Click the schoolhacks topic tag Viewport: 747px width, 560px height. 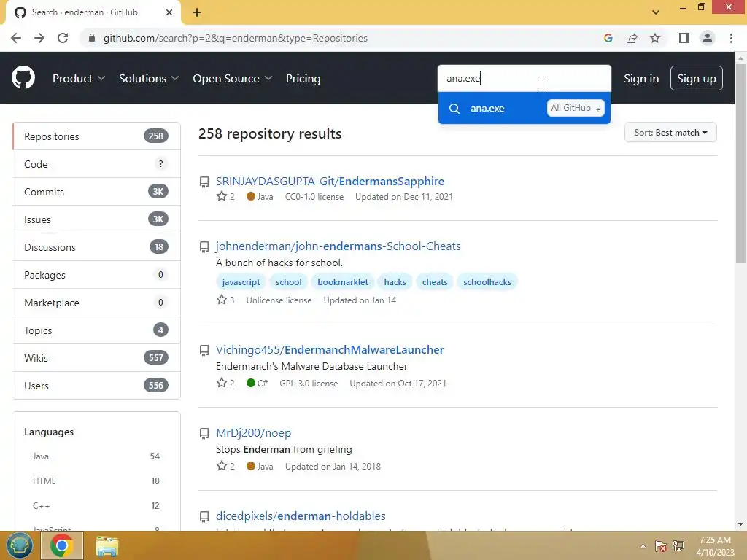point(487,282)
